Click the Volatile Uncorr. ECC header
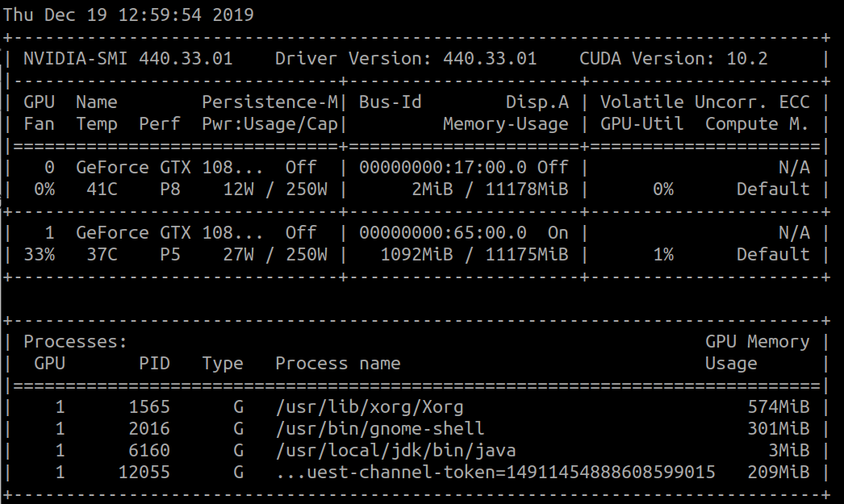The width and height of the screenshot is (844, 504). 705,102
